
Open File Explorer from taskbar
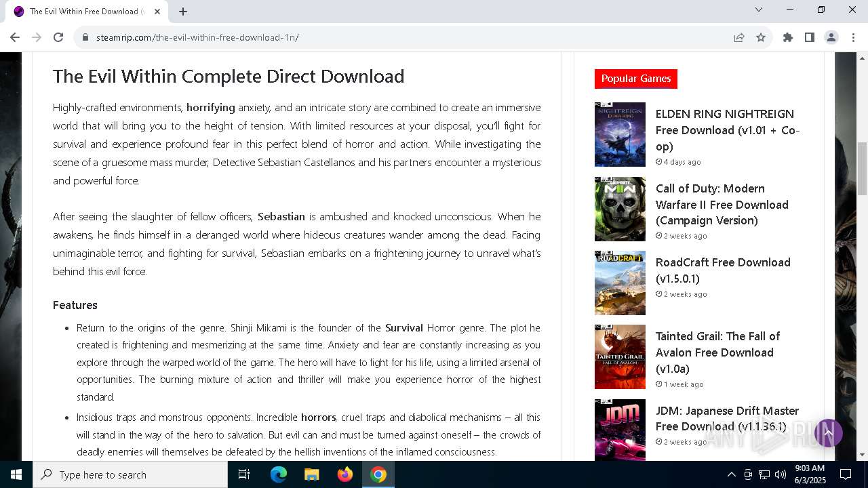point(312,474)
